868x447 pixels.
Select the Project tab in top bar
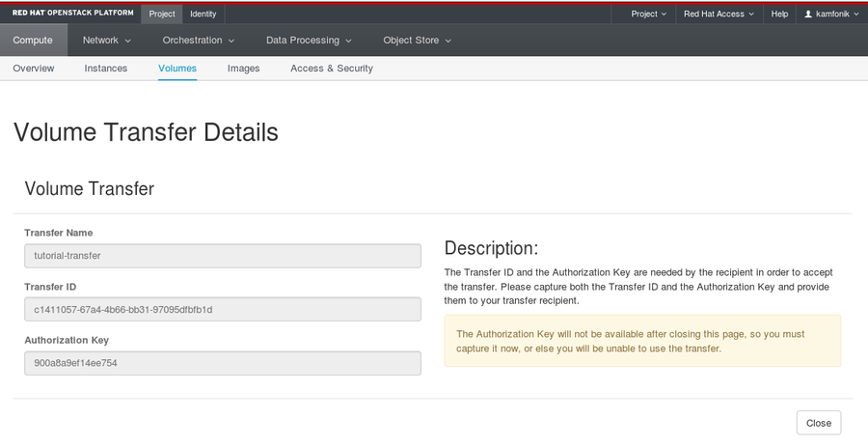click(162, 14)
